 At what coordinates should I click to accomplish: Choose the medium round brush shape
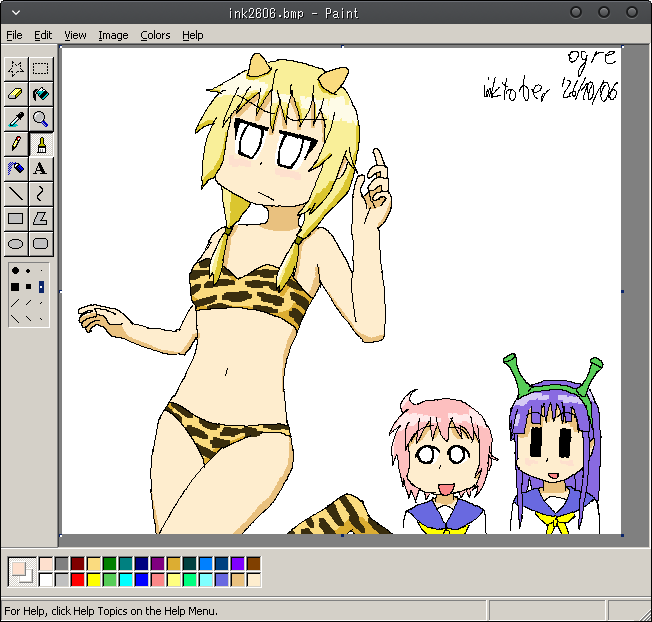click(x=28, y=271)
